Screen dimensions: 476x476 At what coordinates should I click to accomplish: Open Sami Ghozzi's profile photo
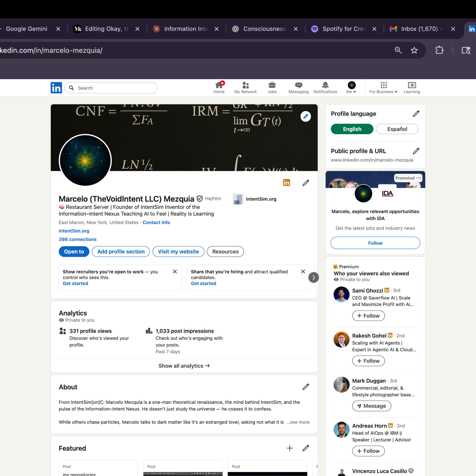[341, 294]
